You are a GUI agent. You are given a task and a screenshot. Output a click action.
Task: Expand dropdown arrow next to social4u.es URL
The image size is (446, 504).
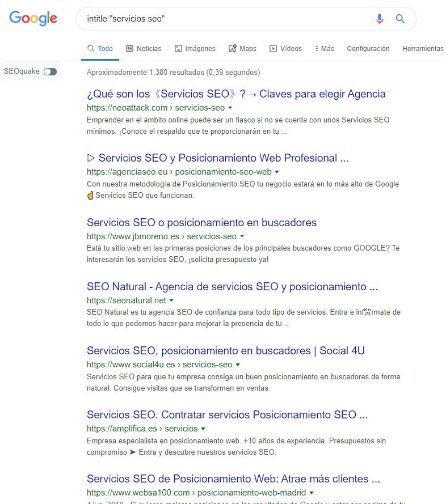click(x=238, y=365)
